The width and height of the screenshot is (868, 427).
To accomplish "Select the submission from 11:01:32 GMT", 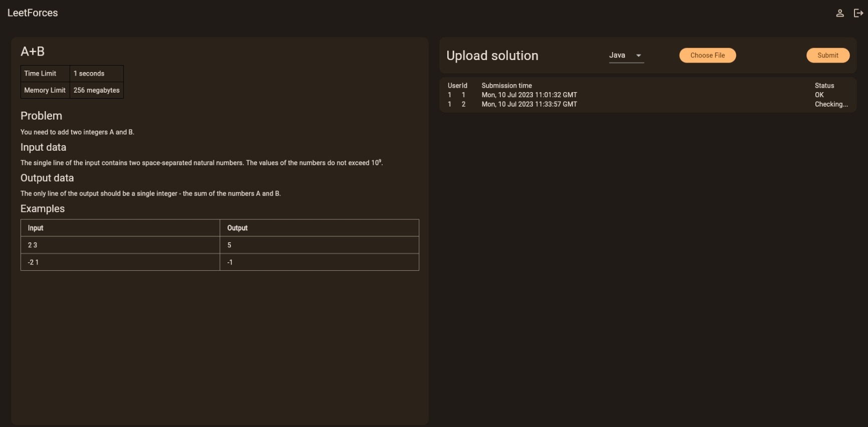I will pos(529,95).
